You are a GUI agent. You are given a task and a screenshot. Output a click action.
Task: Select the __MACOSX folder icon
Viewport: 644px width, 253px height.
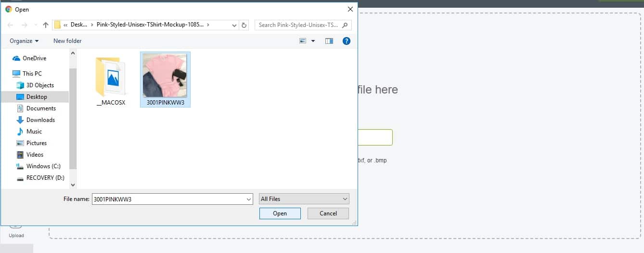[110, 77]
